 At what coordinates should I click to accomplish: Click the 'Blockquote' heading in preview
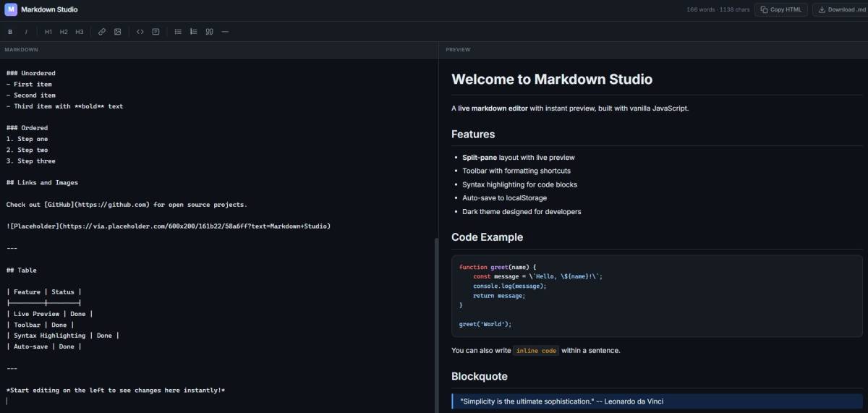tap(480, 376)
